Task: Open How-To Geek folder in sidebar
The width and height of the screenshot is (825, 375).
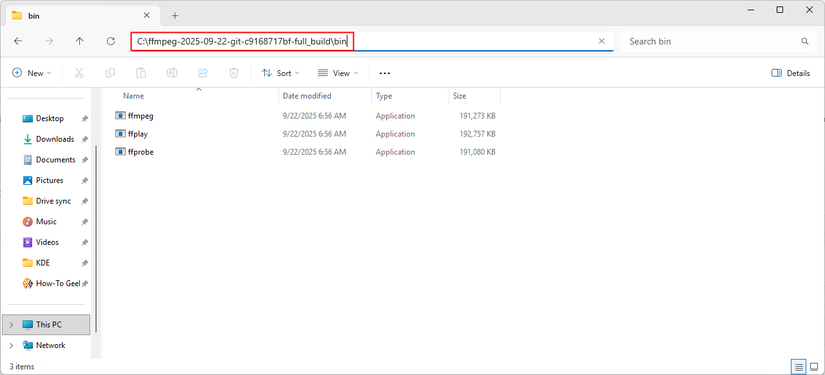Action: [58, 283]
